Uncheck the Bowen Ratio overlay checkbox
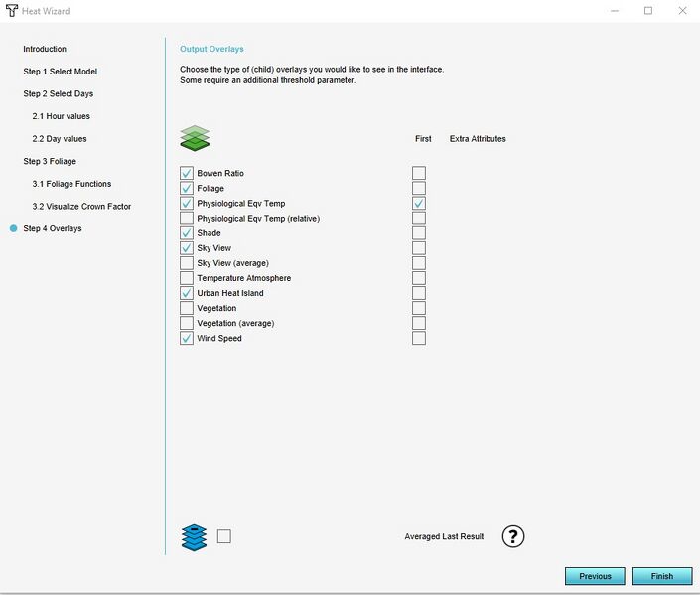Screen dimensions: 700x595 tap(187, 173)
